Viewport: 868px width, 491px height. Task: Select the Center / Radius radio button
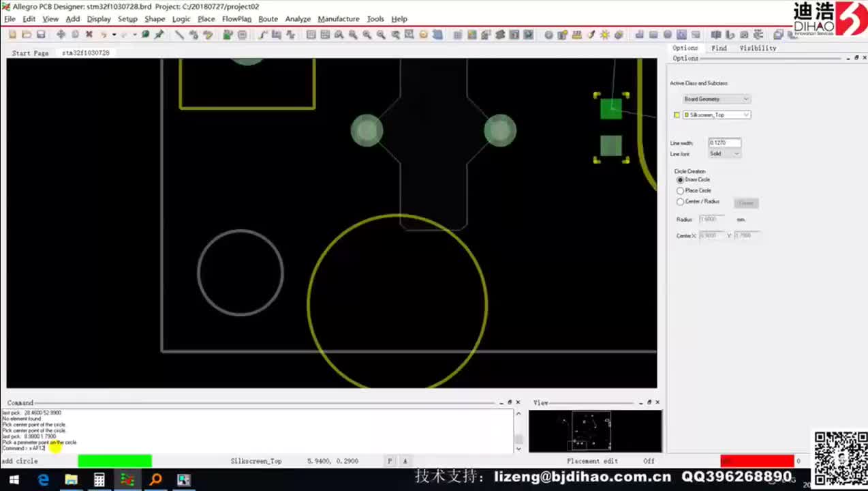(680, 202)
